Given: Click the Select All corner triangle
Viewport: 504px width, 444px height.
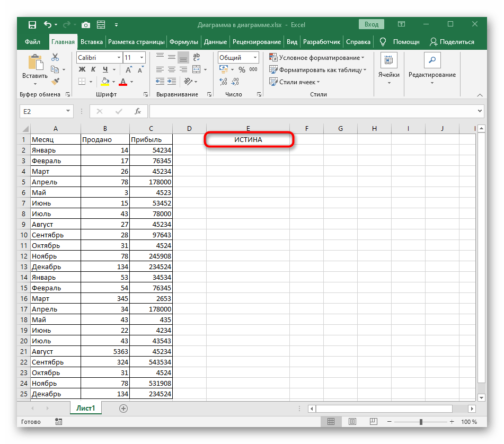Looking at the screenshot, I should pyautogui.click(x=25, y=129).
